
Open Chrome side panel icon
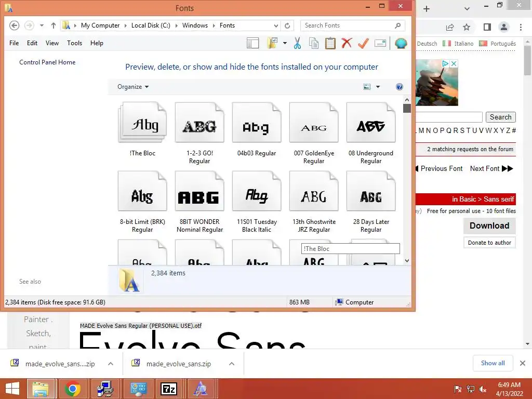pos(487,27)
